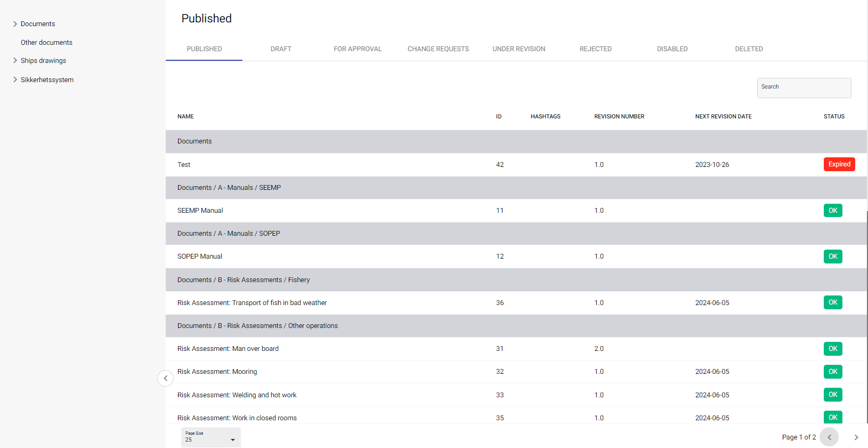Go to previous page arrow
The image size is (868, 448).
[829, 437]
